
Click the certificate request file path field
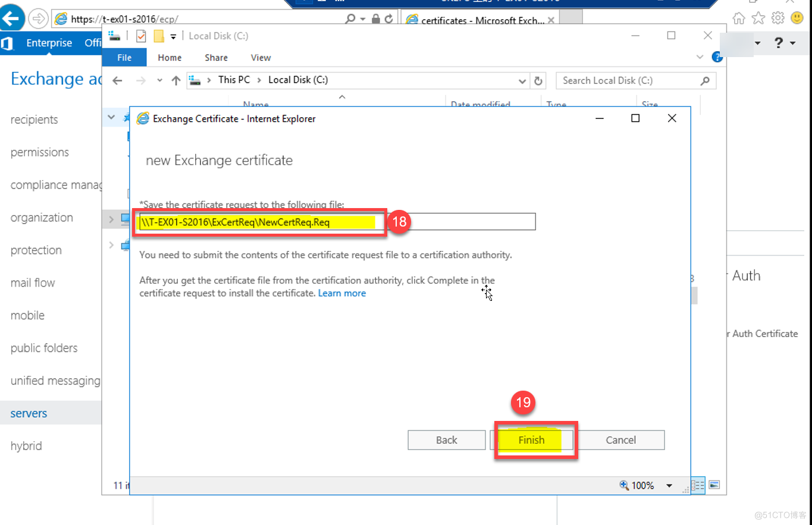click(x=337, y=222)
